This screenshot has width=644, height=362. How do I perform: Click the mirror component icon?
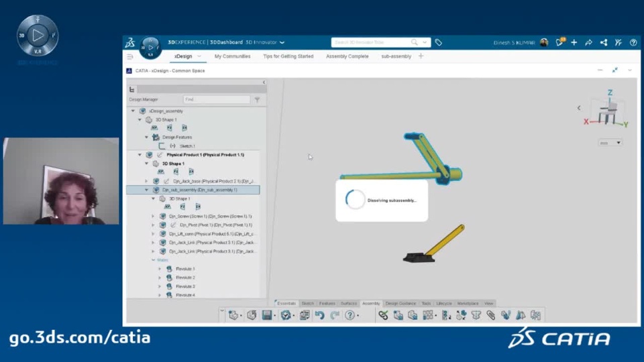pyautogui.click(x=521, y=315)
